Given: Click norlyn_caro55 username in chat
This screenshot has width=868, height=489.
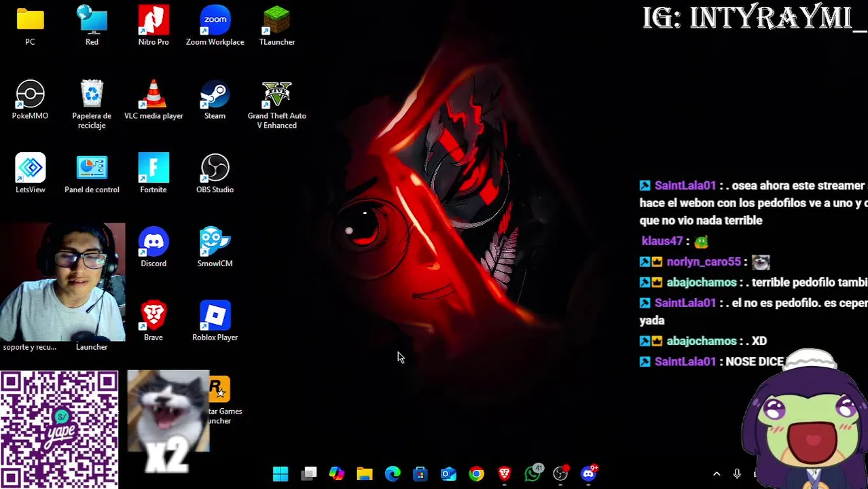Looking at the screenshot, I should click(704, 261).
